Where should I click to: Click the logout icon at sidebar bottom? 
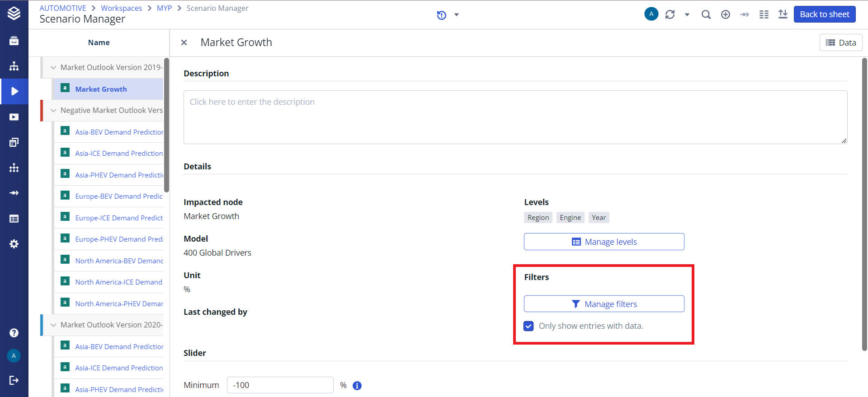tap(14, 380)
